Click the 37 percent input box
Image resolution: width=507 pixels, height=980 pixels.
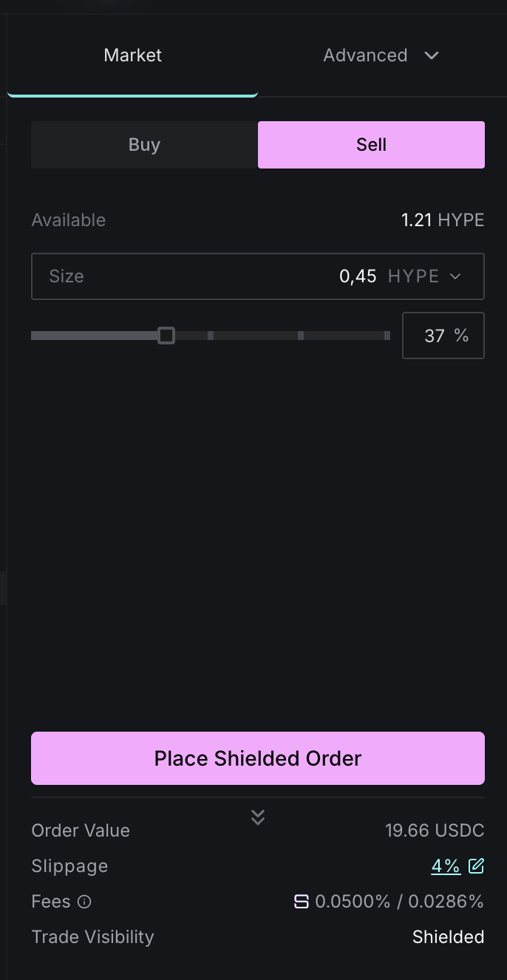tap(443, 336)
